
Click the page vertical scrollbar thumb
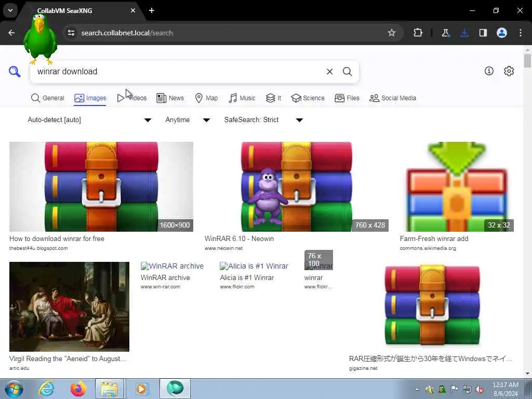click(x=527, y=61)
